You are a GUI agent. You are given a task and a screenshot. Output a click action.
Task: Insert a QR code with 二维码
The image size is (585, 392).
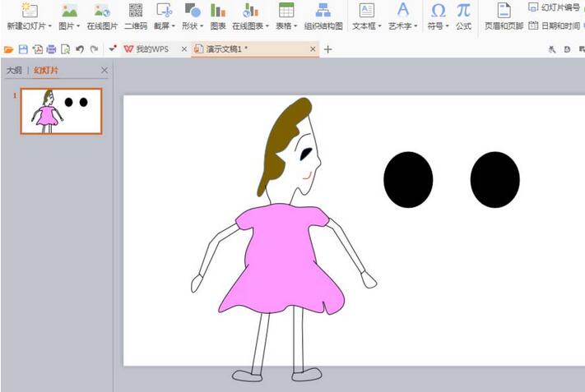135,11
